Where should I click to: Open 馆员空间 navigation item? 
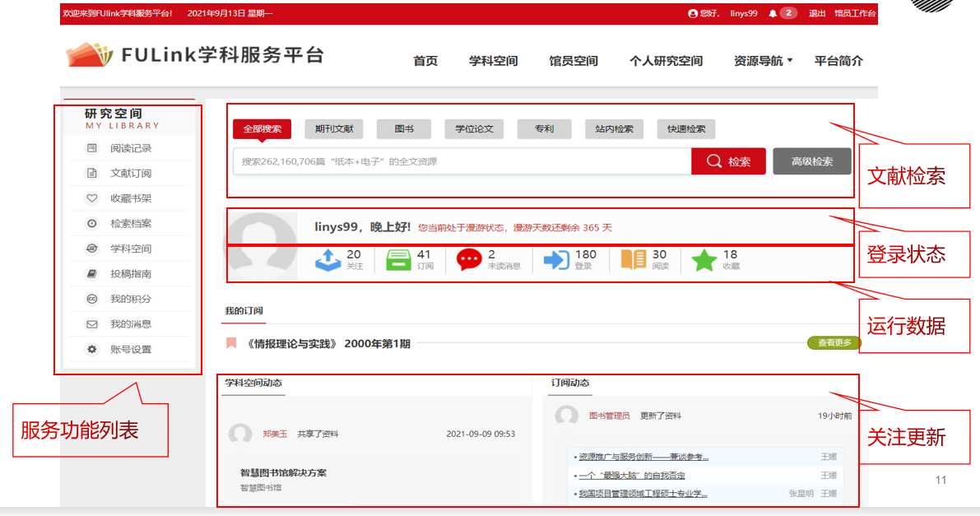[574, 61]
